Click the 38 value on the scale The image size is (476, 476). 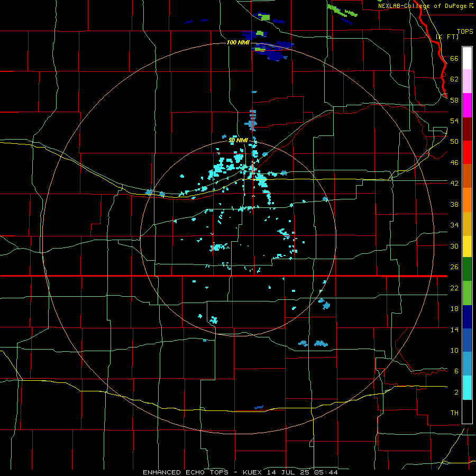click(454, 204)
